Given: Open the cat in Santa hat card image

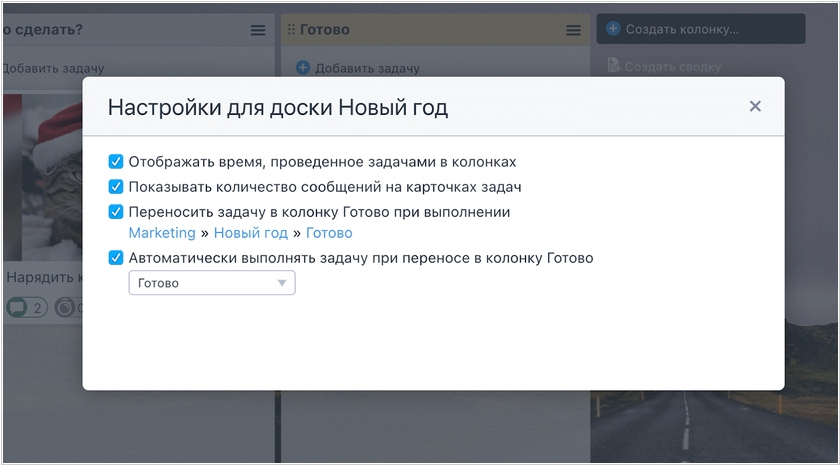Looking at the screenshot, I should [x=42, y=177].
